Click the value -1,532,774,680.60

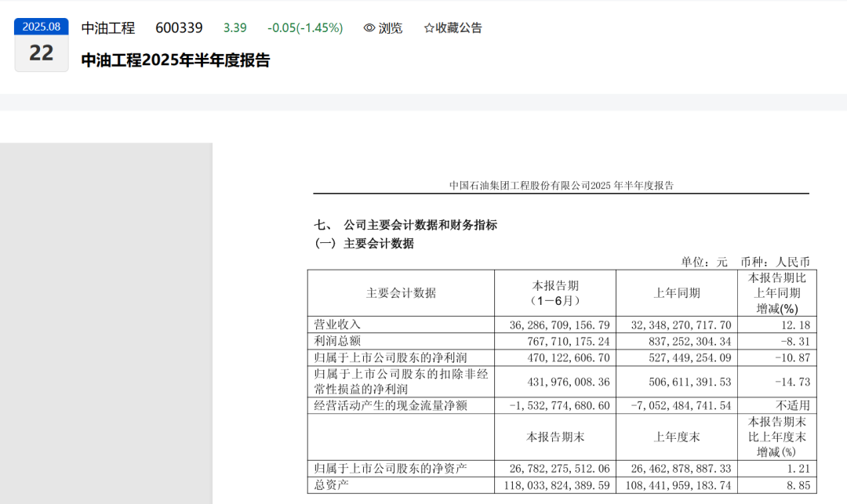tap(560, 405)
